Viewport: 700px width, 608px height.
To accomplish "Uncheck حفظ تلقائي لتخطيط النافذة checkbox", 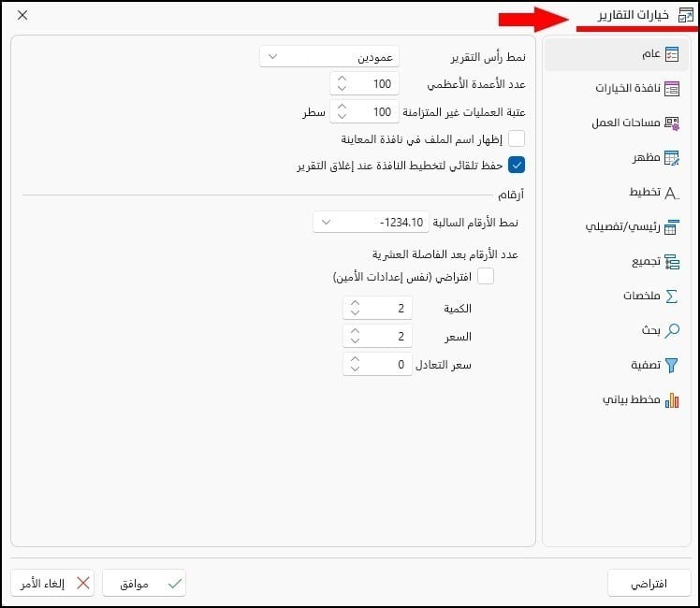I will pos(517,165).
